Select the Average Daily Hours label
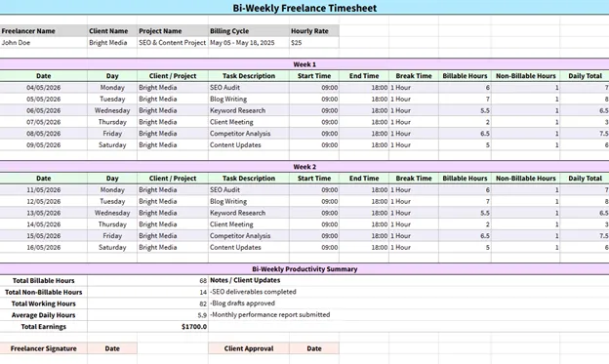Screen dimensions: 609x364 pyautogui.click(x=44, y=315)
